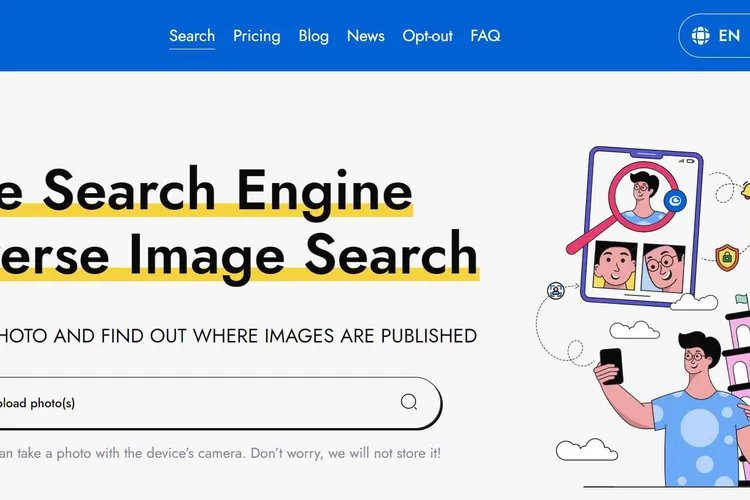Open the Search tab in navigation
This screenshot has height=500, width=750.
pyautogui.click(x=192, y=36)
